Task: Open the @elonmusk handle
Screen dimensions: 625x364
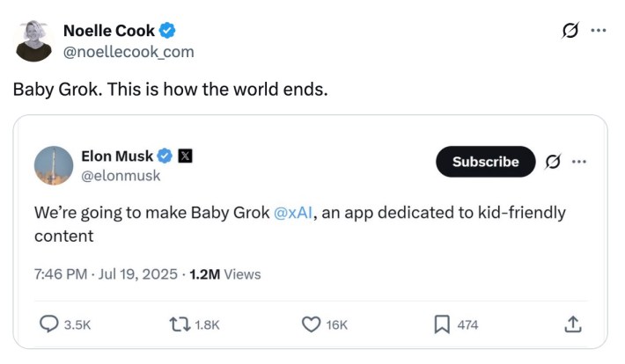Action: tap(121, 176)
